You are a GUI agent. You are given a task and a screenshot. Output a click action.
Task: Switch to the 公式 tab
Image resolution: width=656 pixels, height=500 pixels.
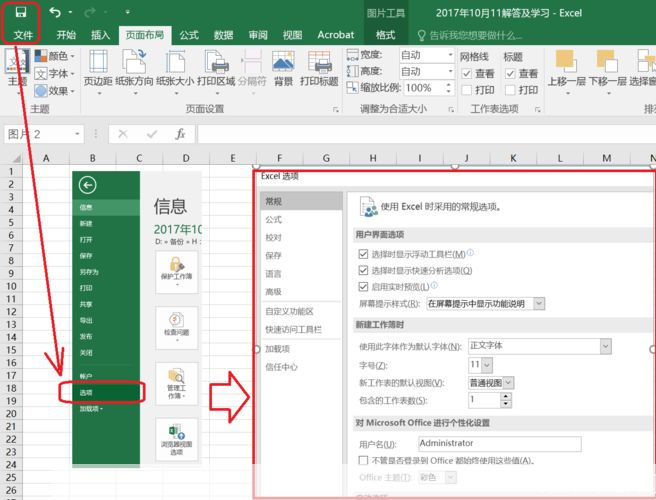[189, 35]
